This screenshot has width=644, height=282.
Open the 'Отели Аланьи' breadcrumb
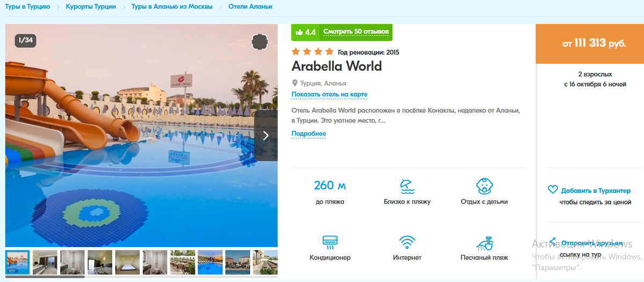click(250, 7)
